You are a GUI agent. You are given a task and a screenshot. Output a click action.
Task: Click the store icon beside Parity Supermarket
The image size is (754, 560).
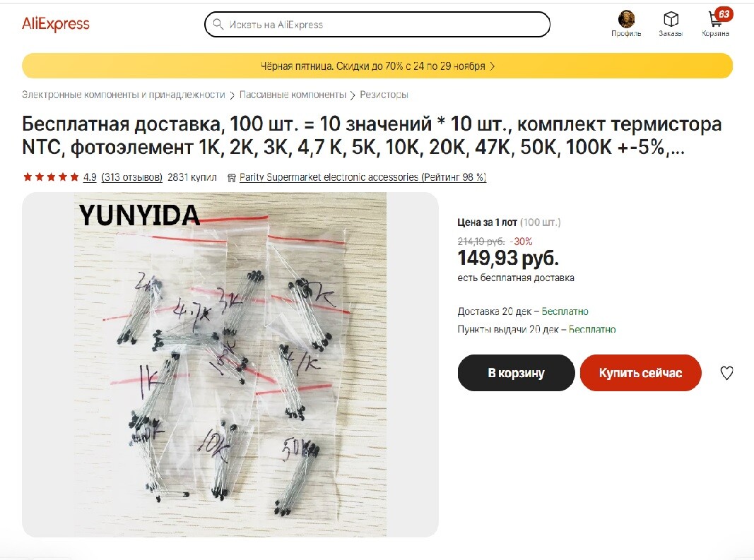(231, 177)
